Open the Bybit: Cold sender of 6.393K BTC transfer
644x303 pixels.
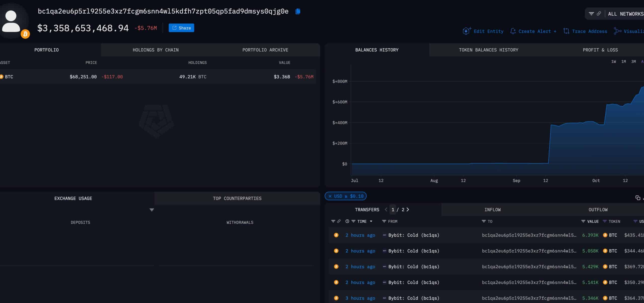pos(414,235)
